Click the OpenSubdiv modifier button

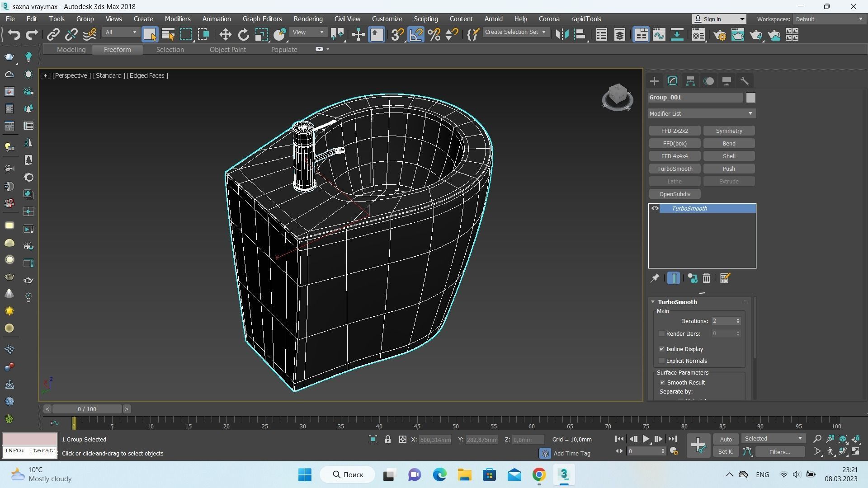tap(675, 194)
